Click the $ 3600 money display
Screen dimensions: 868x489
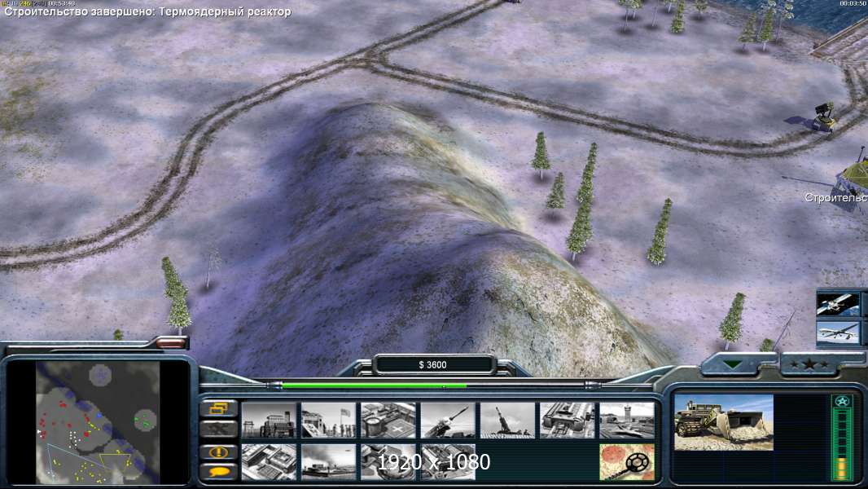coord(433,364)
